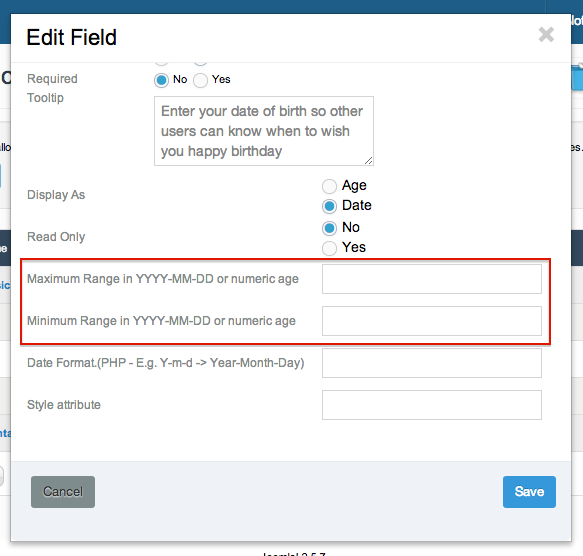Image resolution: width=583 pixels, height=556 pixels.
Task: Click the Date Format input field
Action: 432,363
